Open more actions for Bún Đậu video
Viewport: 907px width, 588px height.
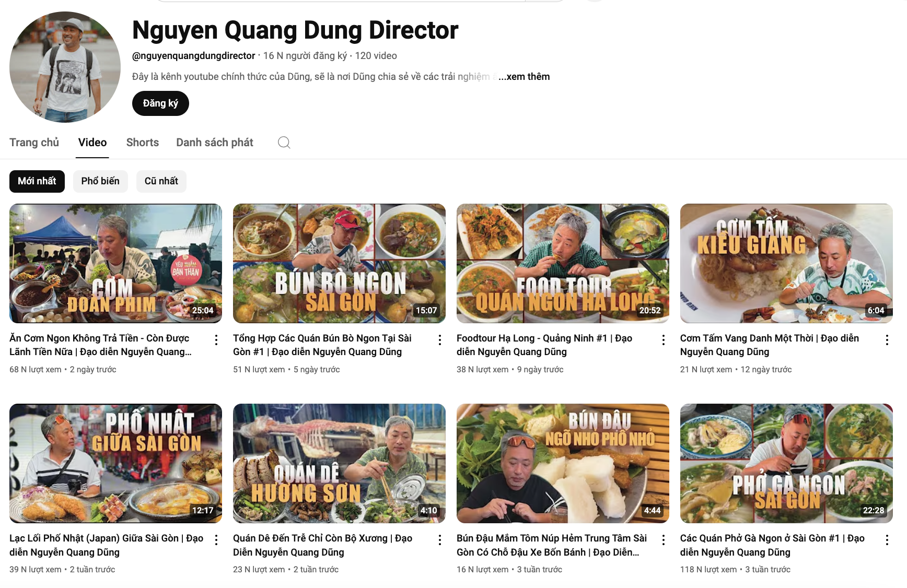click(x=664, y=540)
